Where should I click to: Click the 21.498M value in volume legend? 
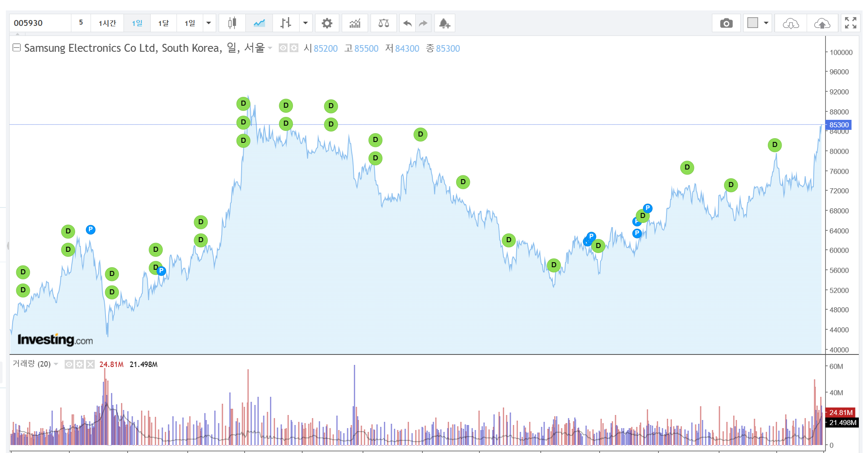pos(144,364)
